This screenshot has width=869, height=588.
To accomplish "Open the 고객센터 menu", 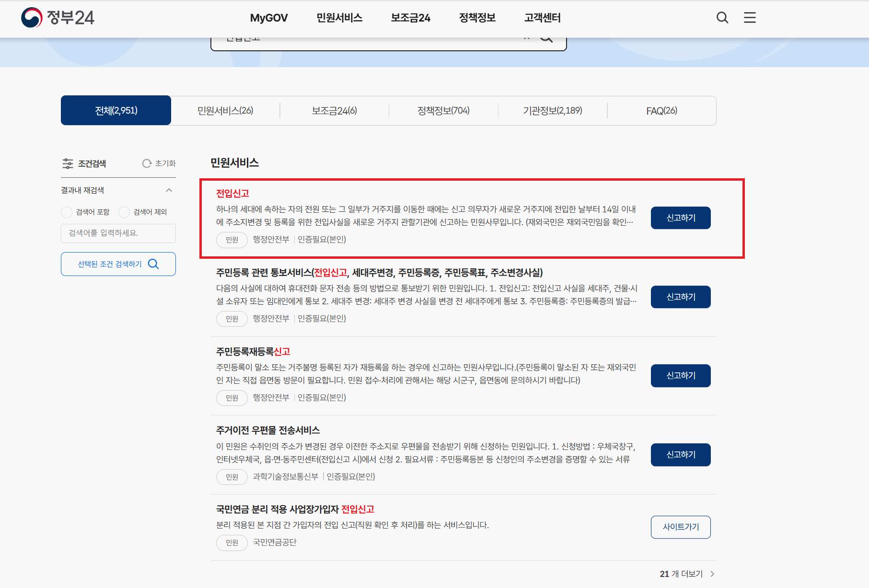I will 542,18.
